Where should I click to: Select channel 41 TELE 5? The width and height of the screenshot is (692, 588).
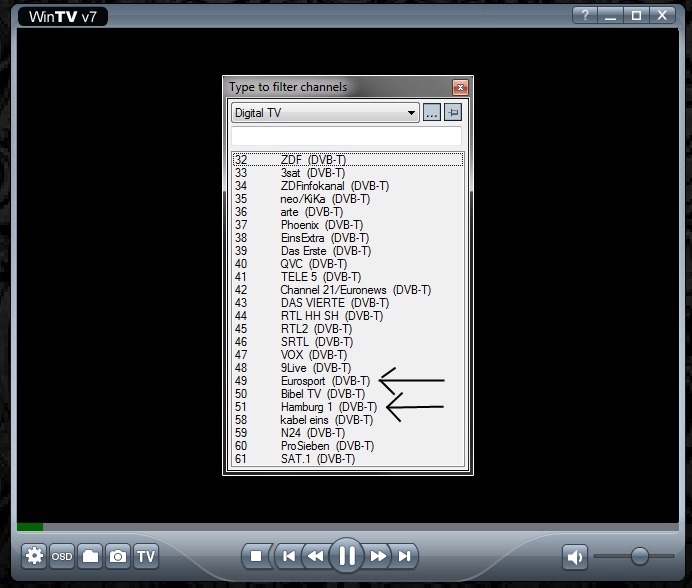tap(348, 277)
